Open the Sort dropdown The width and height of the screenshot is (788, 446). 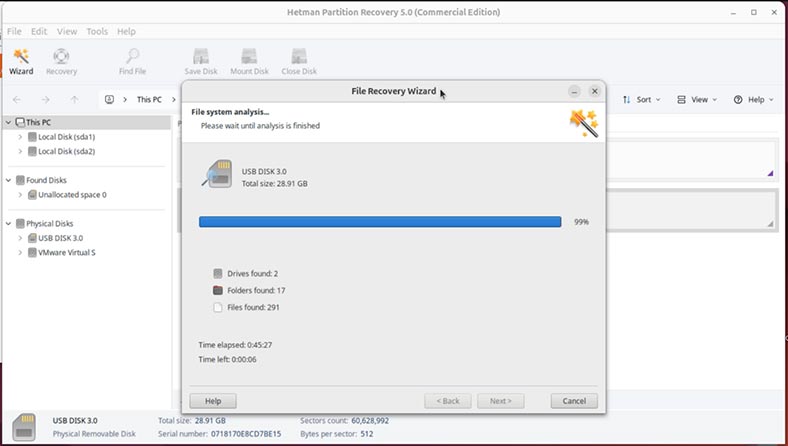[x=640, y=100]
